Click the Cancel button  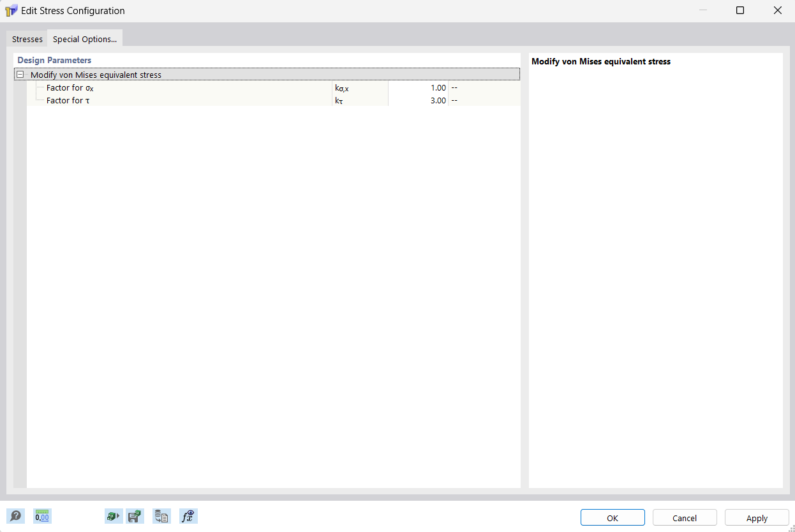click(685, 517)
